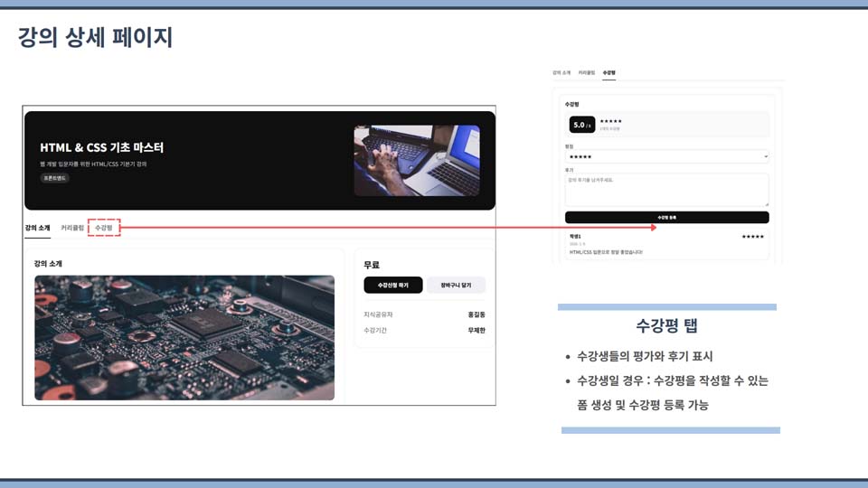
Task: Select the 커리큘럼 tab in the right panel
Action: click(587, 72)
